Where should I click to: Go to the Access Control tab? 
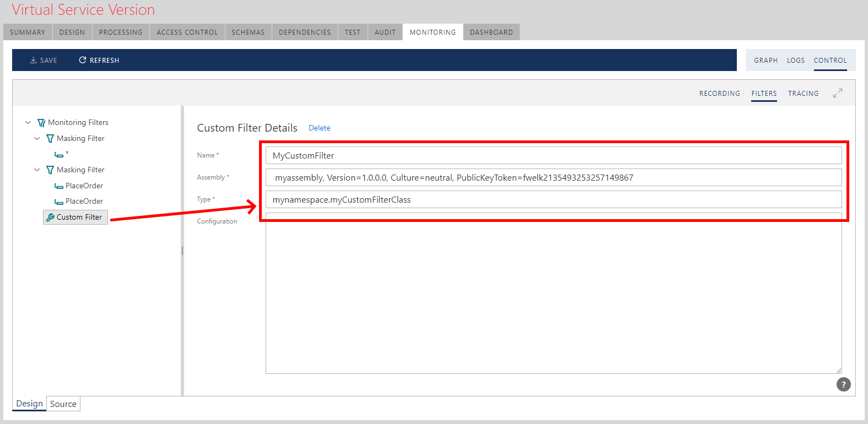(187, 32)
